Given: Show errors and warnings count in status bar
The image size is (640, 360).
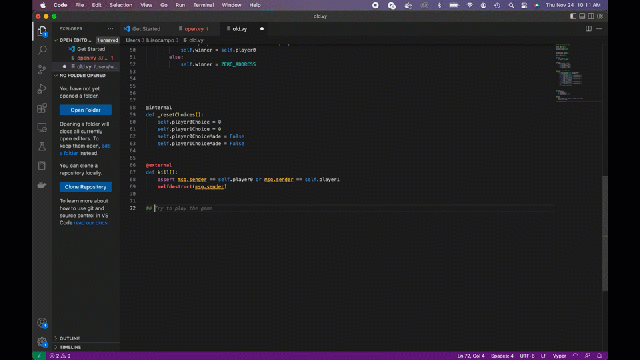Looking at the screenshot, I should pyautogui.click(x=60, y=356).
